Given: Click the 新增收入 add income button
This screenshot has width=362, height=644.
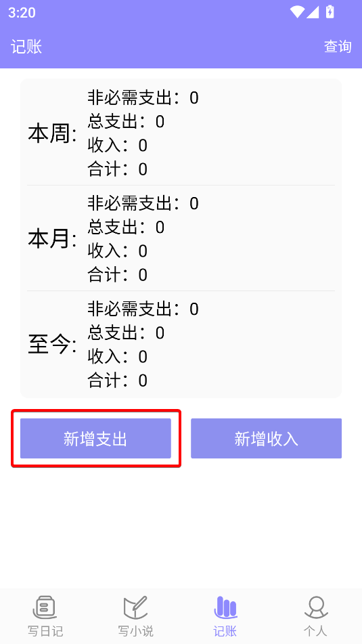Looking at the screenshot, I should (x=266, y=438).
